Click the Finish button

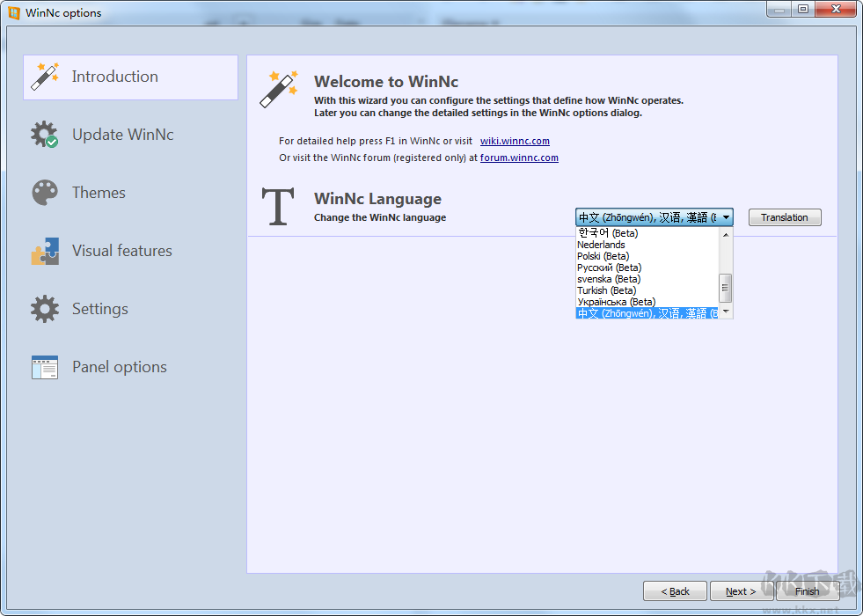pyautogui.click(x=807, y=591)
